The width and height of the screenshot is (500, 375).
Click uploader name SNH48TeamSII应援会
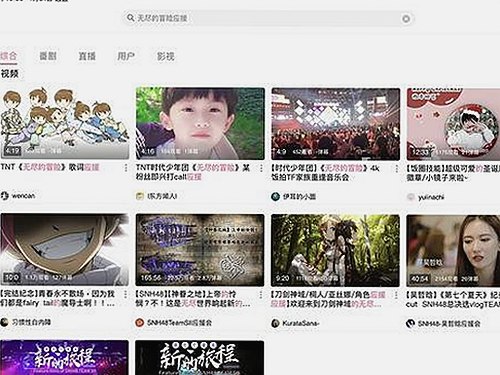click(179, 323)
